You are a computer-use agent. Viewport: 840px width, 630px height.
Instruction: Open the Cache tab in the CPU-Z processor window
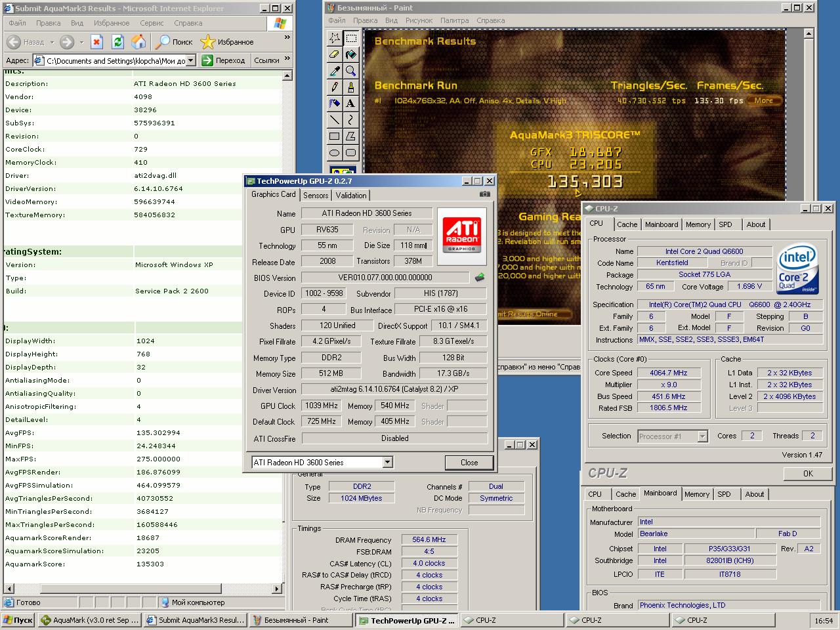tap(627, 224)
